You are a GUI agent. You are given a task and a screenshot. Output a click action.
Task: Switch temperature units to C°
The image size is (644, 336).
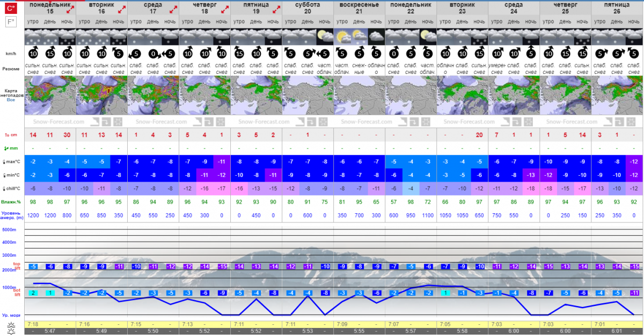11,8
